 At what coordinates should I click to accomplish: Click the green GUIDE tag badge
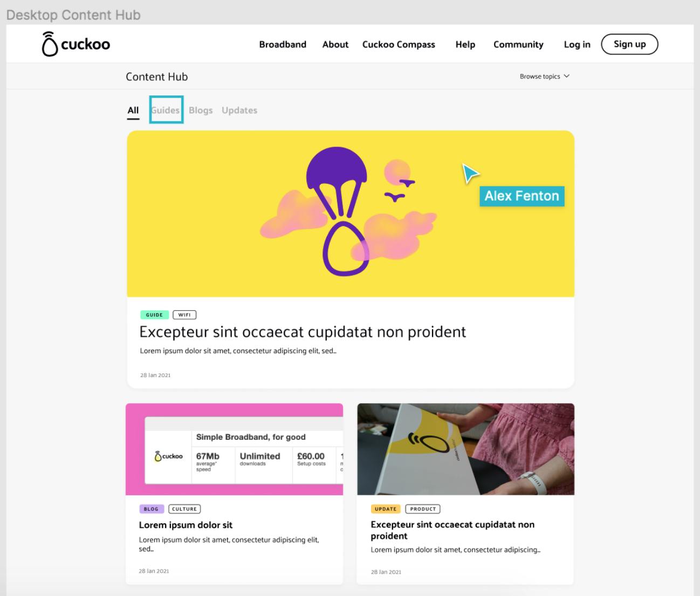pos(154,315)
